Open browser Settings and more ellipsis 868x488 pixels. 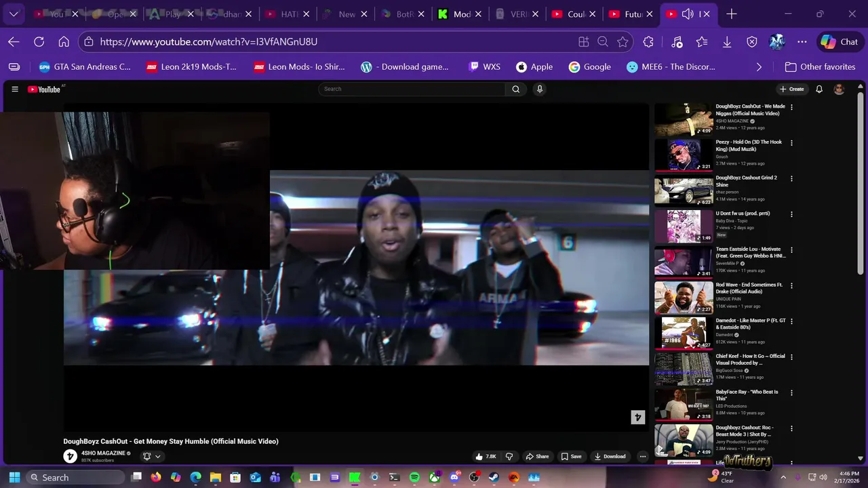pyautogui.click(x=802, y=41)
